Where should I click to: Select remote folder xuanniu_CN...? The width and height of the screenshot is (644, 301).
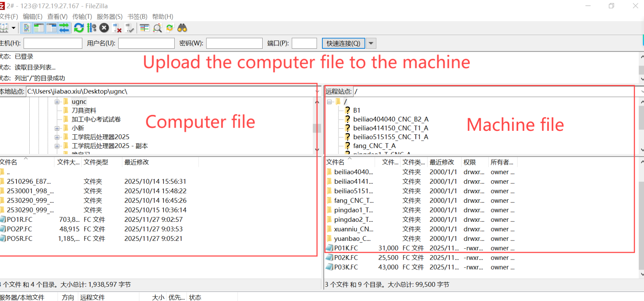click(353, 229)
